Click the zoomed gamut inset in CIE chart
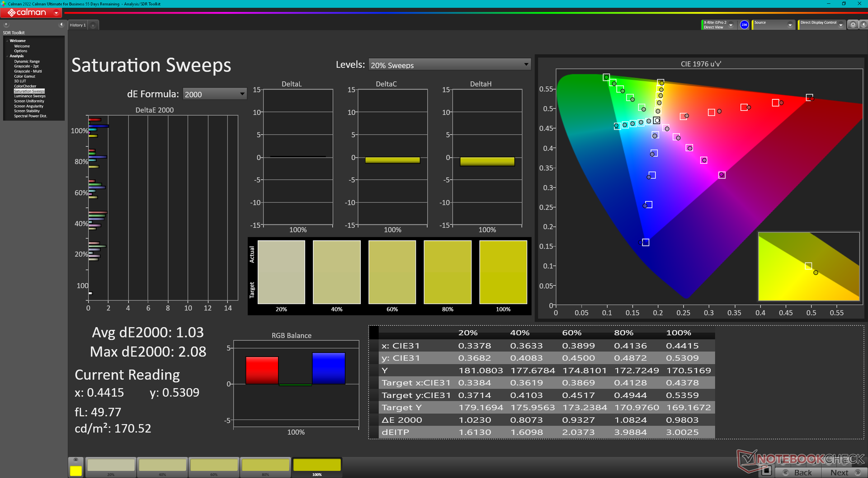The width and height of the screenshot is (868, 478). click(808, 267)
